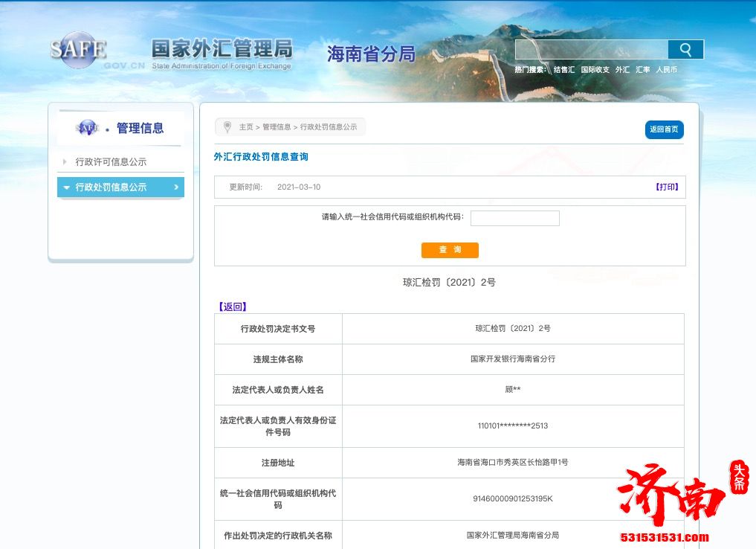
Task: Click the SAFE globe logo
Action: pyautogui.click(x=77, y=50)
